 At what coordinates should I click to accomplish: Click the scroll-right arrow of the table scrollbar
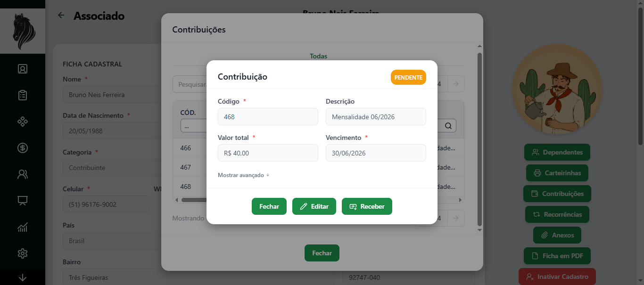[x=461, y=200]
